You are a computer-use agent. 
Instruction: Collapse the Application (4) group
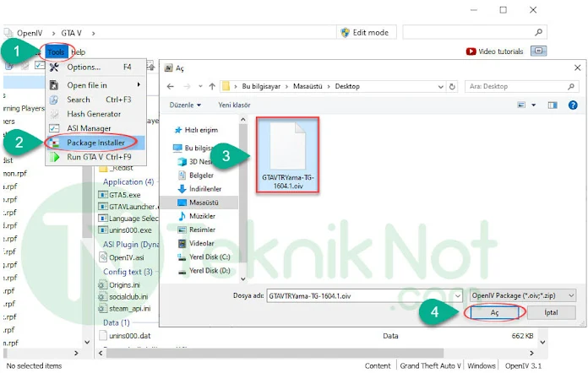[128, 182]
